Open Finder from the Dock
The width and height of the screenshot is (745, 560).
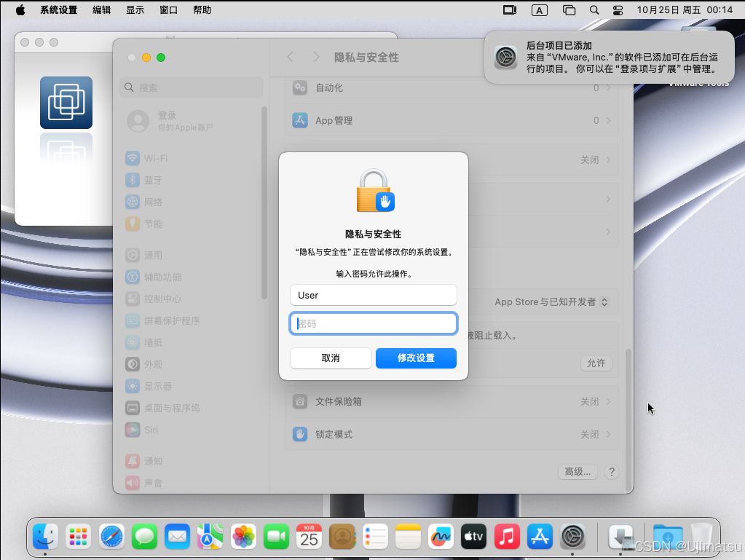point(46,536)
